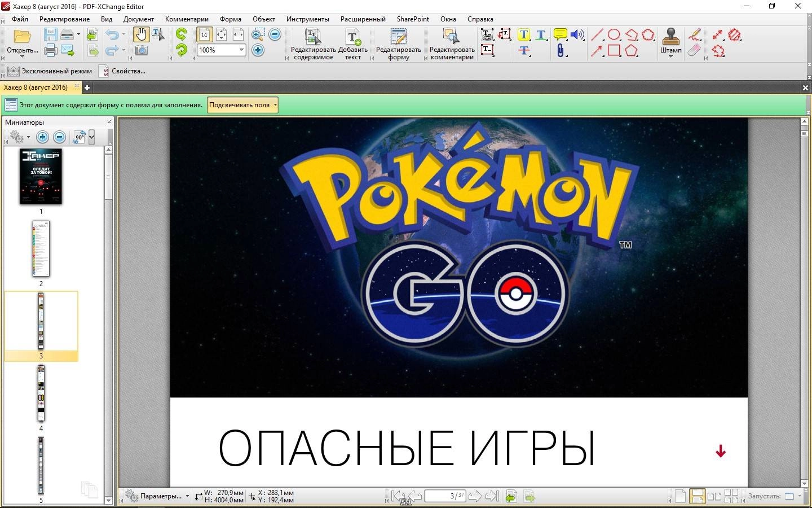This screenshot has width=812, height=508.
Task: Select the Oval drawing tool
Action: pos(614,35)
